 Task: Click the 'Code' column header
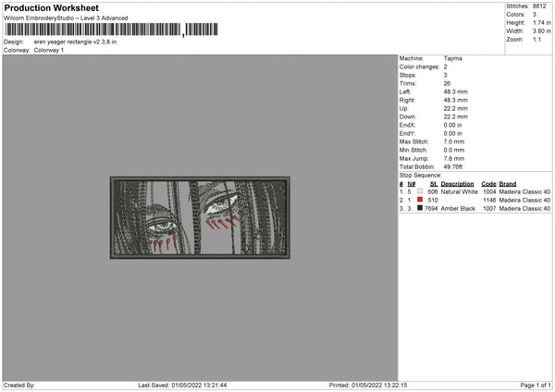click(488, 184)
